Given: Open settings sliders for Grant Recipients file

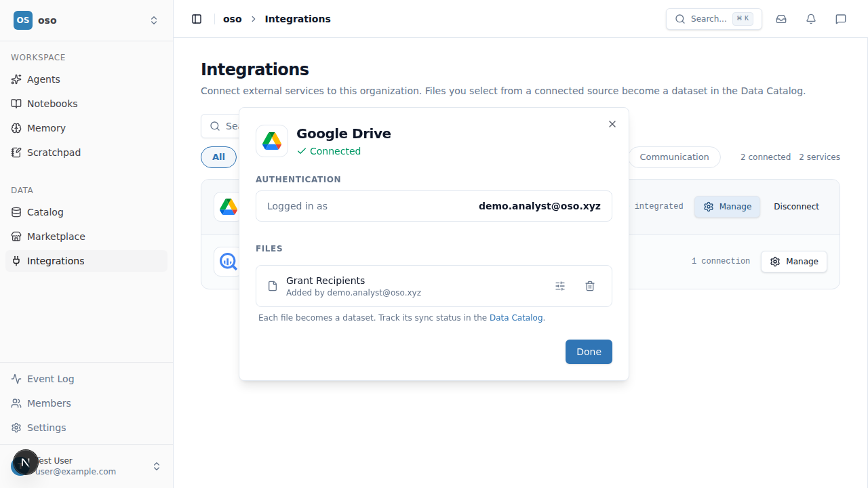Looking at the screenshot, I should tap(560, 286).
